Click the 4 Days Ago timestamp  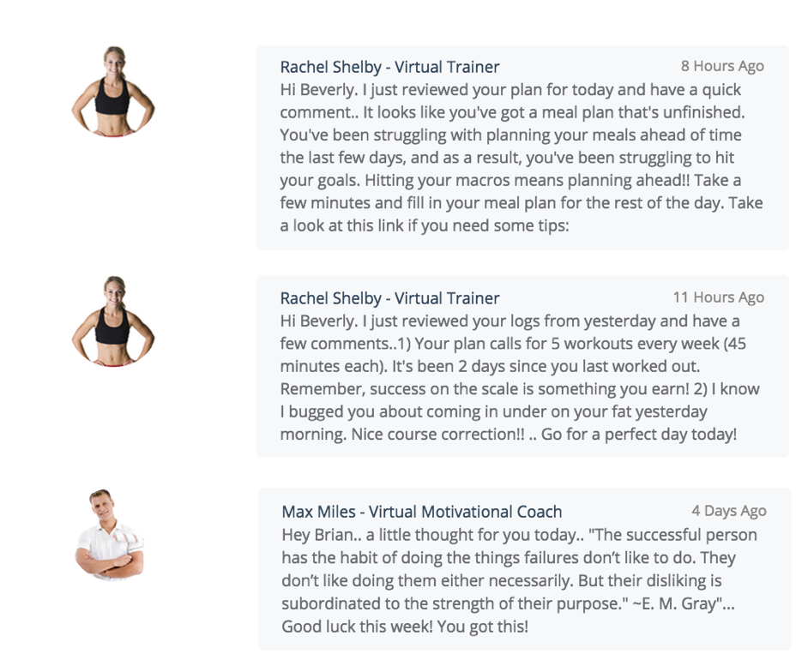click(728, 511)
